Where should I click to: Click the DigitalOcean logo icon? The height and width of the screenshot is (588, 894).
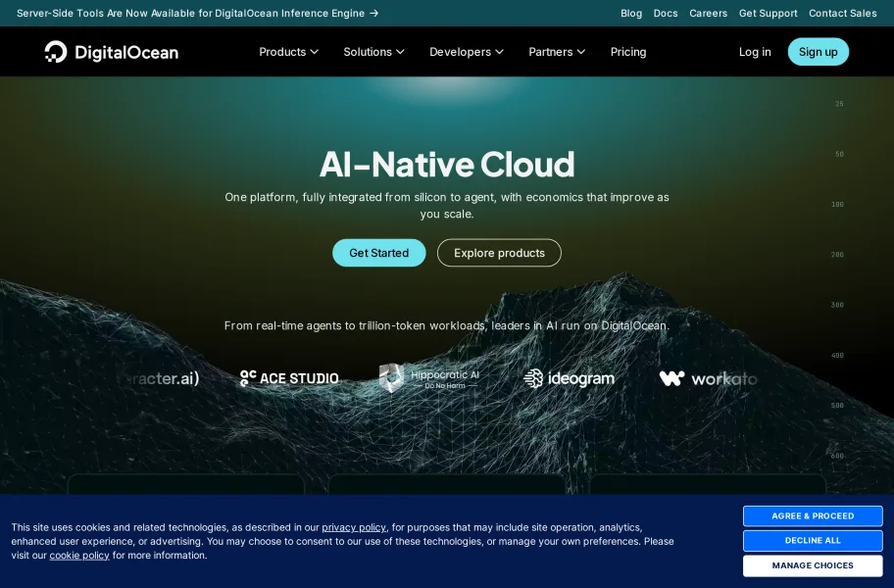(x=56, y=51)
